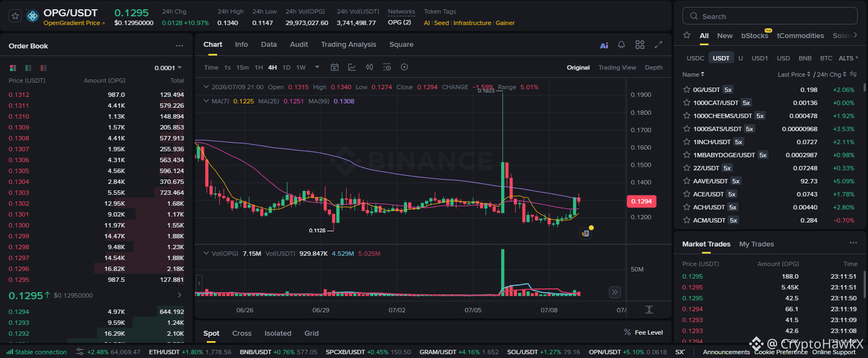Open tCommodities market category

click(801, 35)
